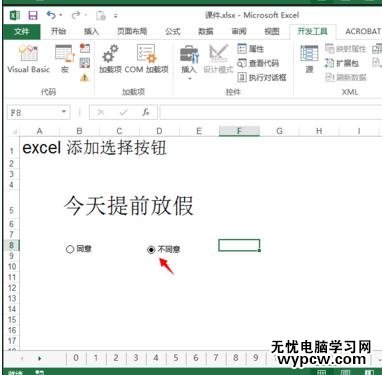Open sheet tab named 7
The image size is (382, 375).
pos(216,358)
